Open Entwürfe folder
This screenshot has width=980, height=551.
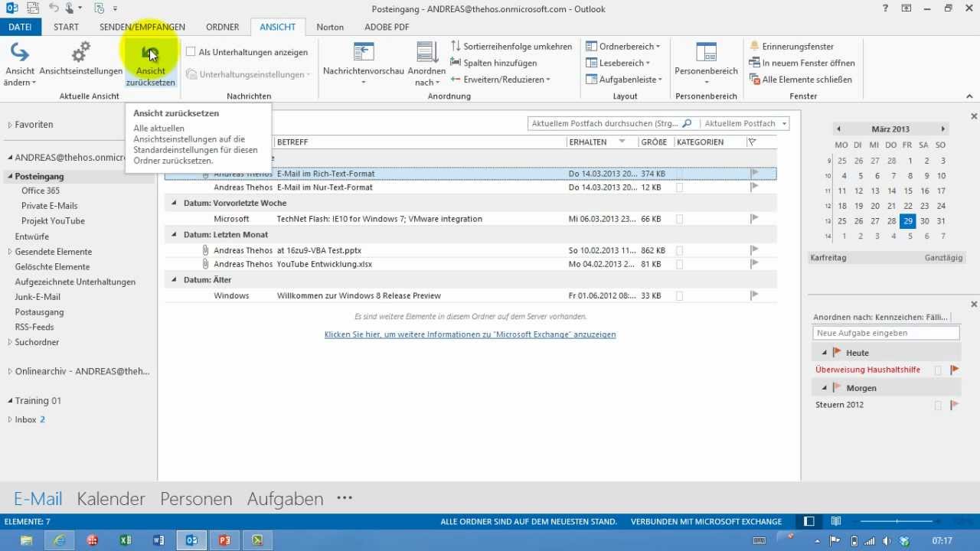32,236
